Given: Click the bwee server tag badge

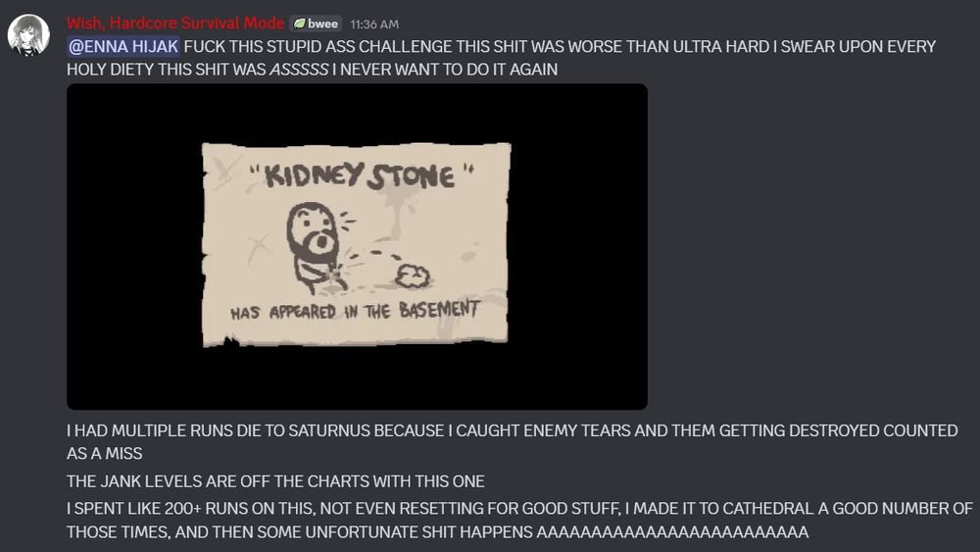Looking at the screenshot, I should coord(316,24).
